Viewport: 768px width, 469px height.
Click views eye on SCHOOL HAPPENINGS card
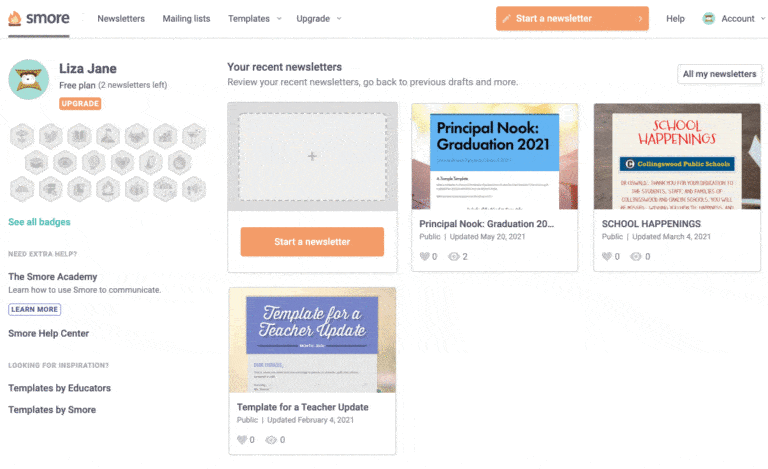coord(636,256)
